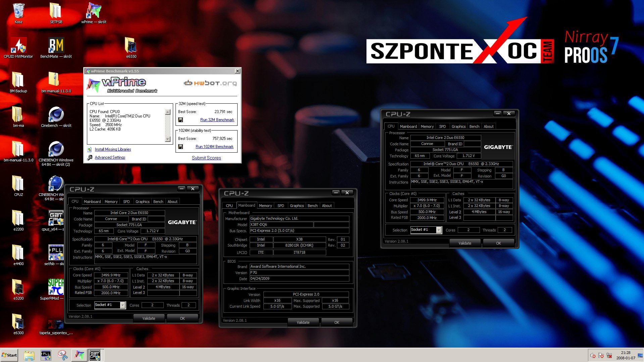644x362 pixels.
Task: Click the save icon beside Run 32M Benchmark
Action: 181,120
